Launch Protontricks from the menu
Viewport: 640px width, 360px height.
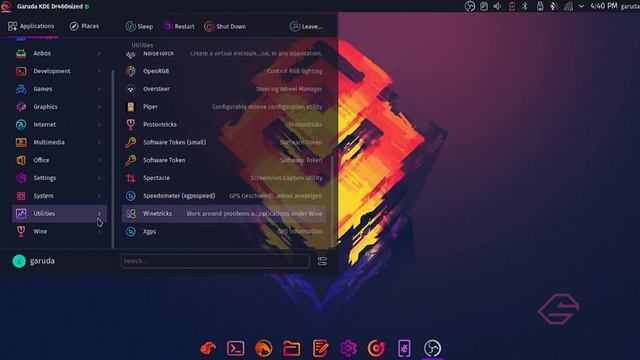click(x=224, y=124)
